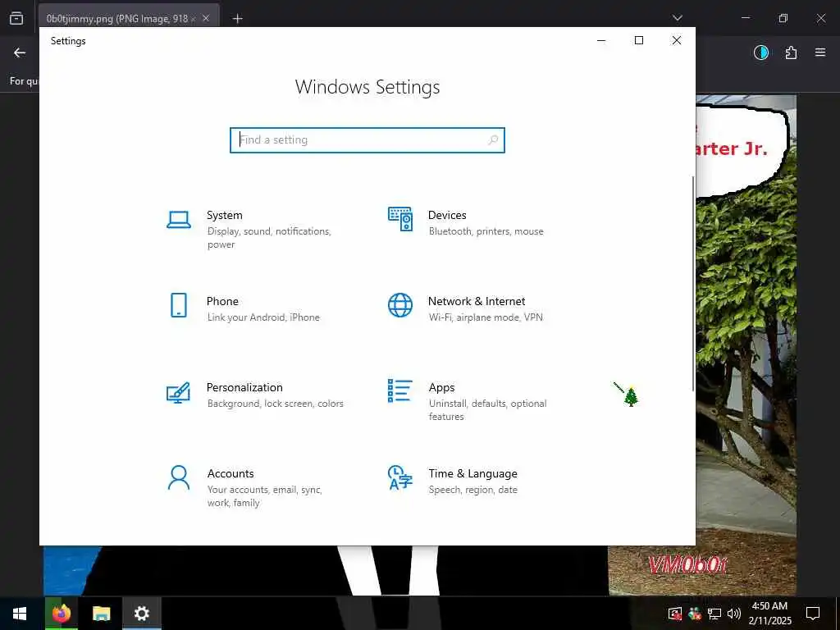Click "Speech, region, date" text
Viewport: 840px width, 630px height.
tap(473, 490)
